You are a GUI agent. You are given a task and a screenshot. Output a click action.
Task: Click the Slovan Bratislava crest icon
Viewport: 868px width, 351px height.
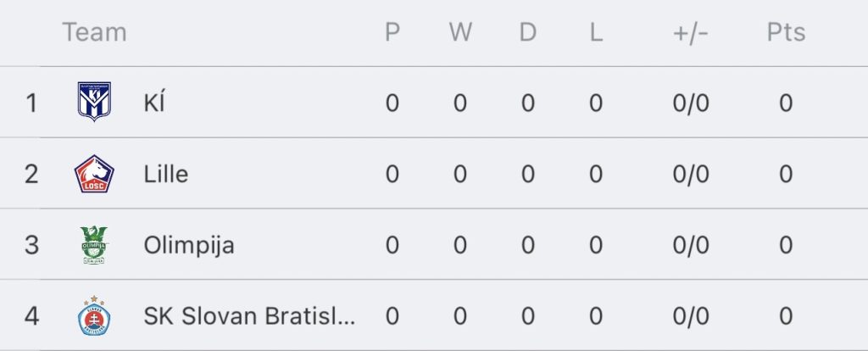94,315
